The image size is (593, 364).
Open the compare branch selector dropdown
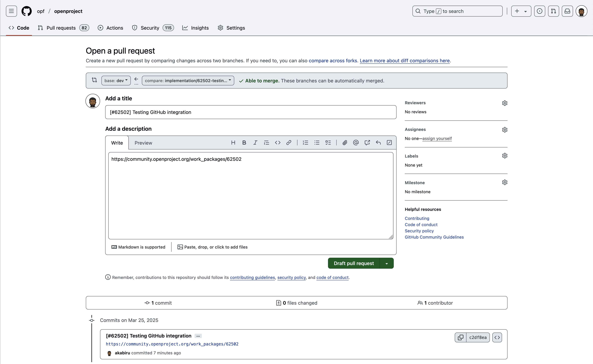[x=188, y=80]
